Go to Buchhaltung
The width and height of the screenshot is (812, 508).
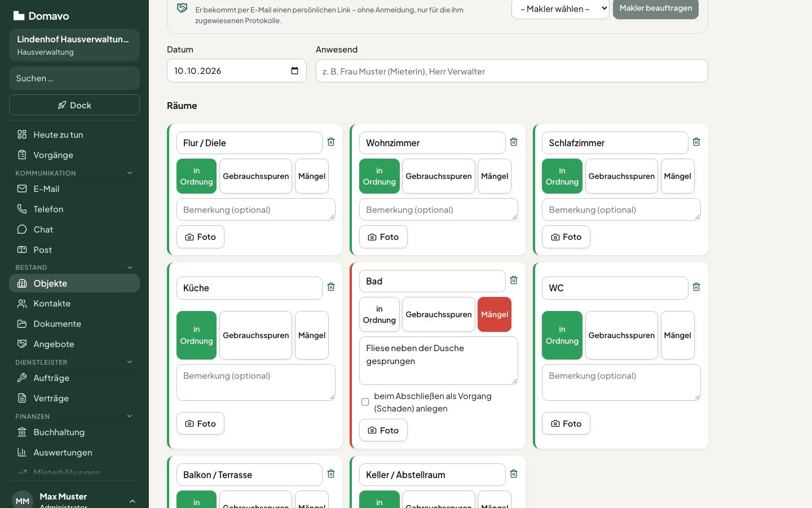point(74,432)
